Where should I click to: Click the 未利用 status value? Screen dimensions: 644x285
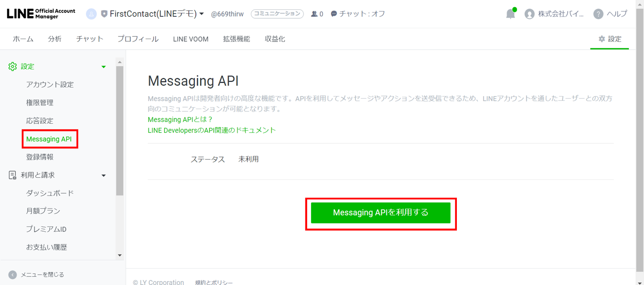[x=248, y=159]
